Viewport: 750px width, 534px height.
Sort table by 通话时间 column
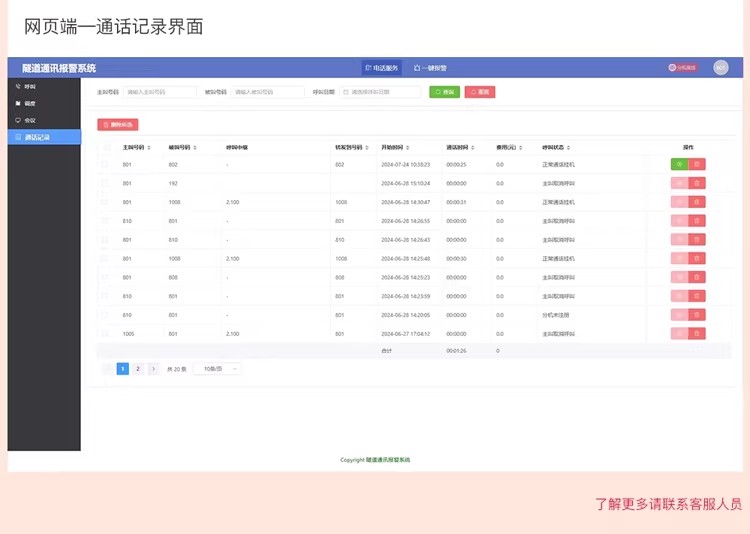point(472,147)
